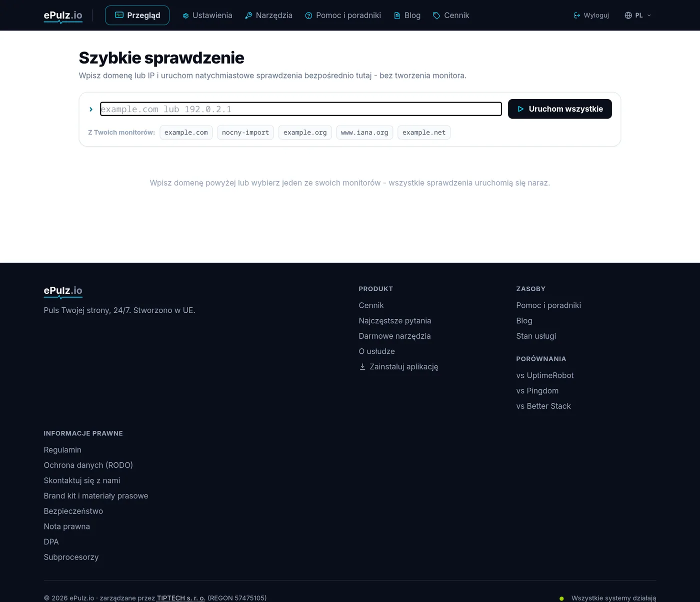Open Brand kit i materiały prasowe

96,496
